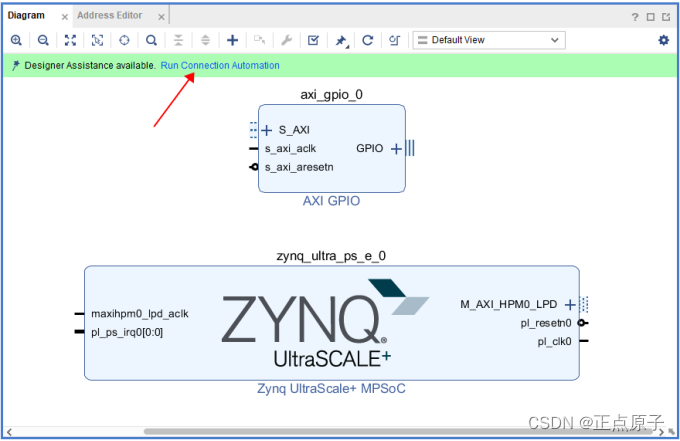Regenerate layout with the refresh icon
The height and width of the screenshot is (441, 680).
pyautogui.click(x=367, y=40)
